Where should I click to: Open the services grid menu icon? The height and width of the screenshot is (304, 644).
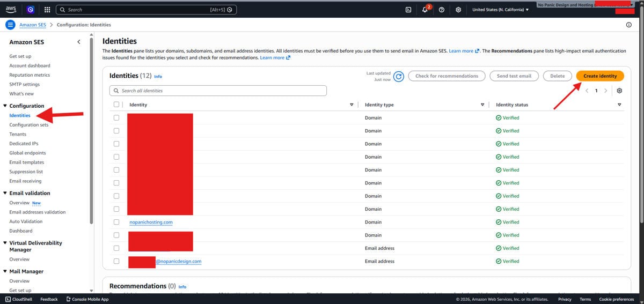(x=47, y=10)
